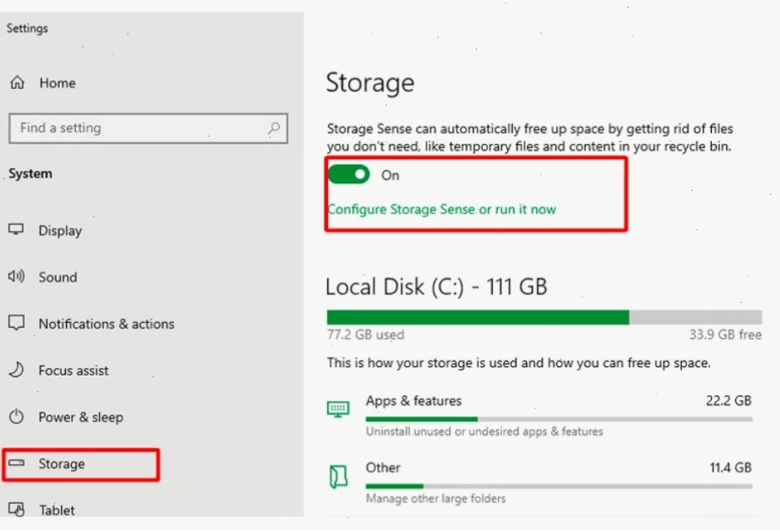Click Configure Storage Sense or run it now
Image resolution: width=780 pixels, height=532 pixels.
(442, 210)
